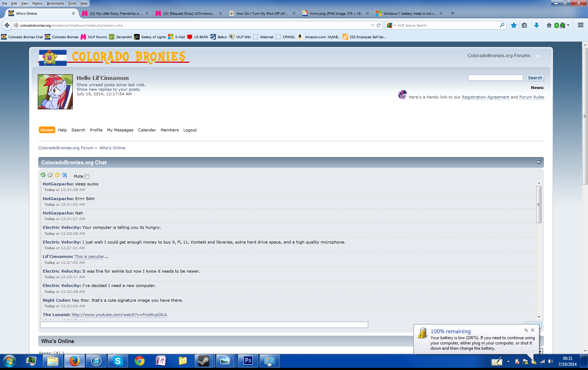Enable the chat Mute checkbox
Screen dimensions: 588x370
click(87, 177)
